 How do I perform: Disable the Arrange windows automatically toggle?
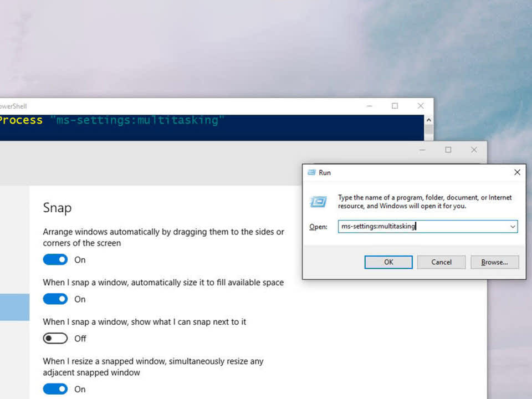click(55, 259)
